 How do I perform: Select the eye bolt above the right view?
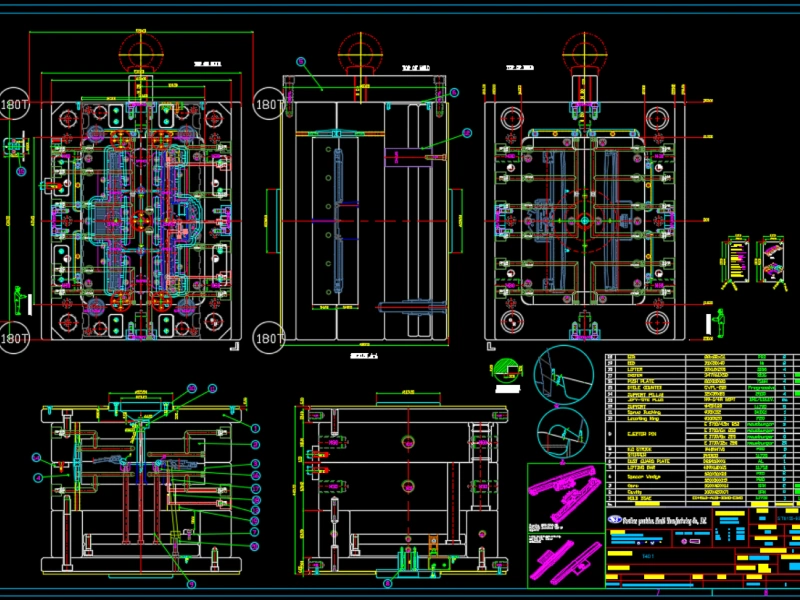pyautogui.click(x=584, y=51)
